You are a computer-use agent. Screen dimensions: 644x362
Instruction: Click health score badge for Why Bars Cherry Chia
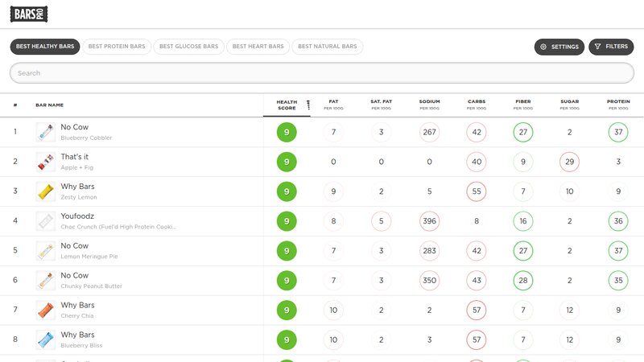point(287,311)
